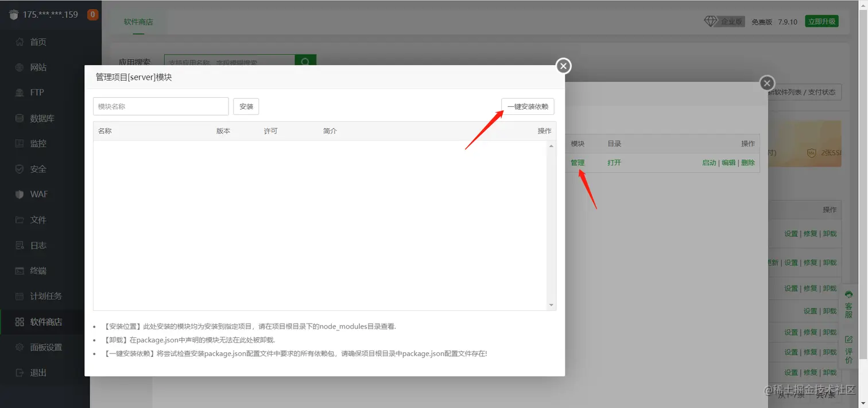Click the 模块名称 module name input

pos(161,106)
